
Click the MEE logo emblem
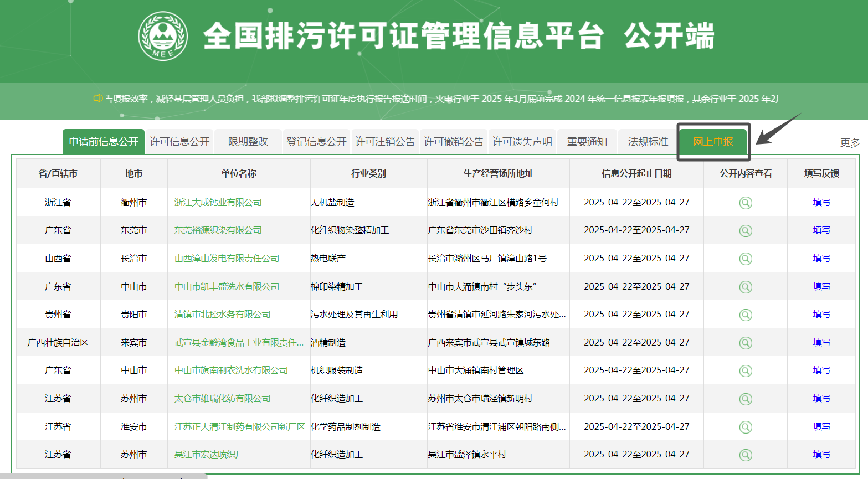163,37
